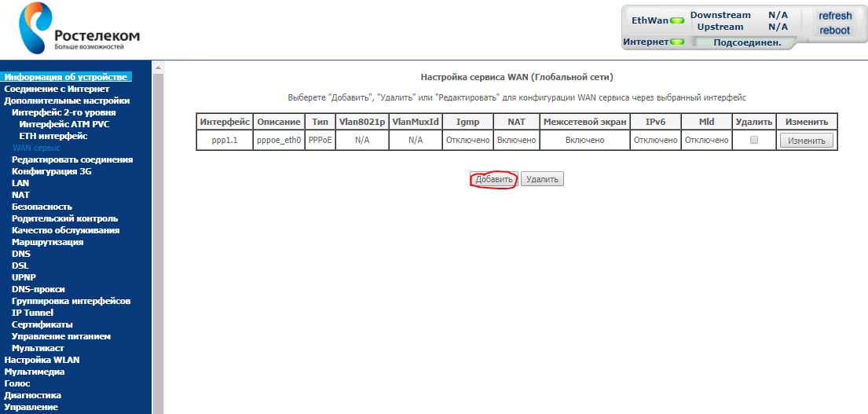Open Соединение с Интернет section
Image resolution: width=868 pixels, height=414 pixels.
pyautogui.click(x=57, y=89)
